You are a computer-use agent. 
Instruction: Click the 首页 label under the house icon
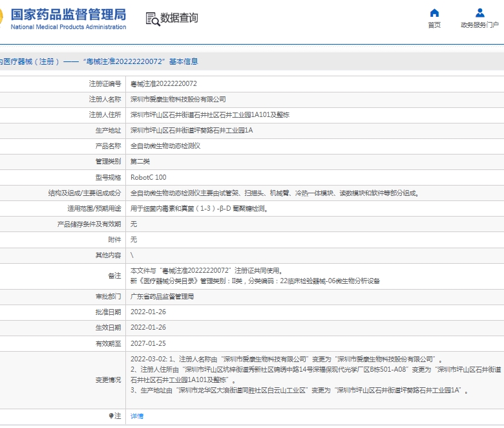(x=434, y=25)
